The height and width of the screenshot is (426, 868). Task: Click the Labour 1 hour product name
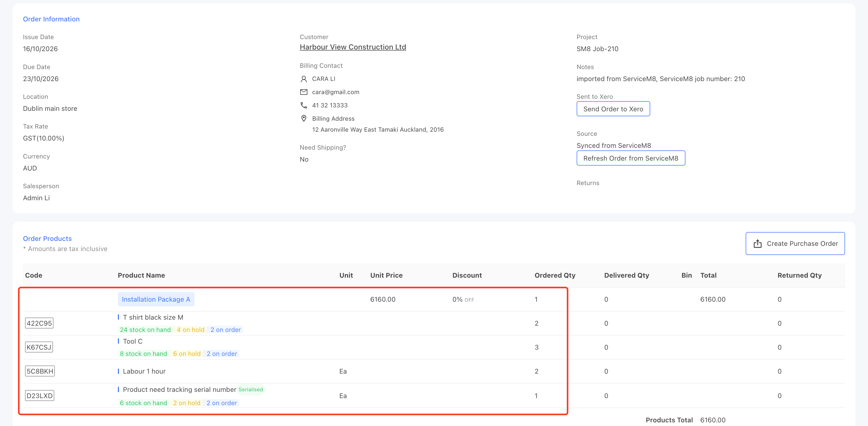(144, 371)
